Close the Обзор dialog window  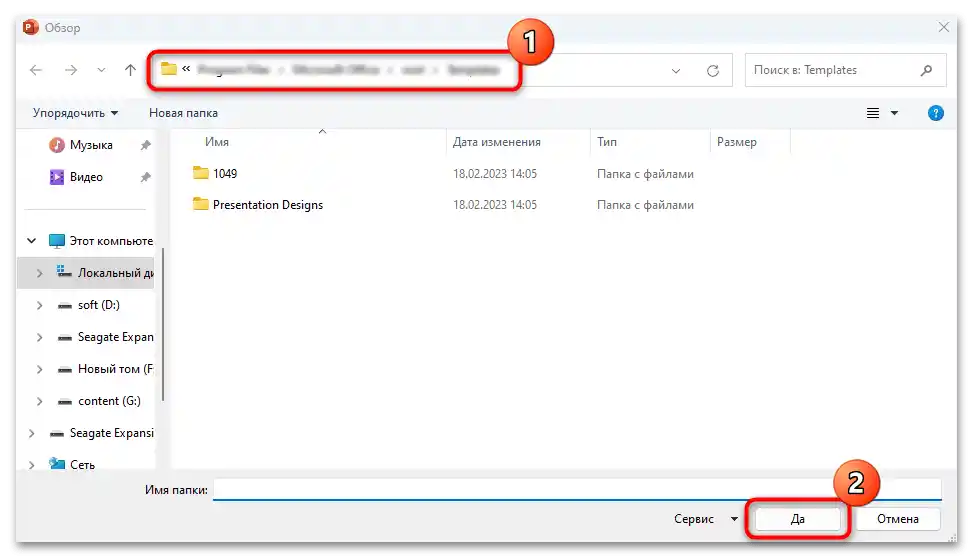coord(943,27)
